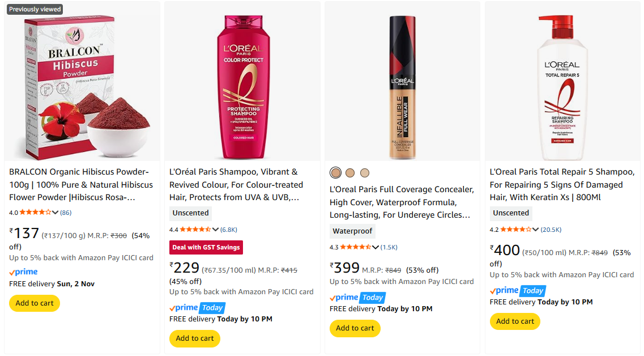Select the third lightest concealer shade swatch
Screen dimensions: 644x356
365,173
